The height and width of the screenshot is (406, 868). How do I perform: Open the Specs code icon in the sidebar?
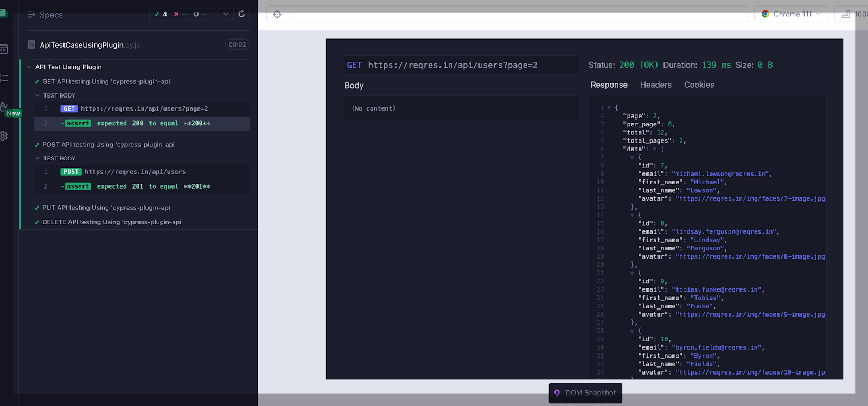click(3, 49)
